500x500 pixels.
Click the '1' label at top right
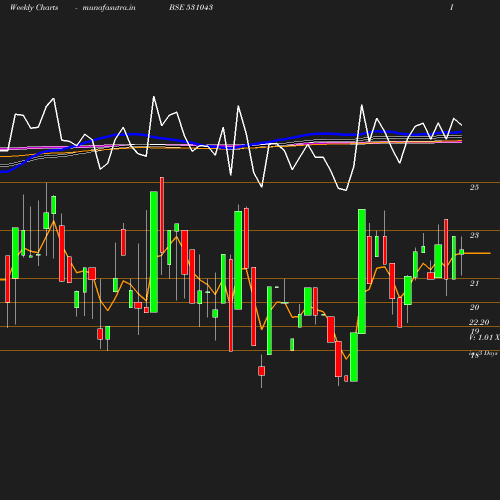pyautogui.click(x=452, y=7)
